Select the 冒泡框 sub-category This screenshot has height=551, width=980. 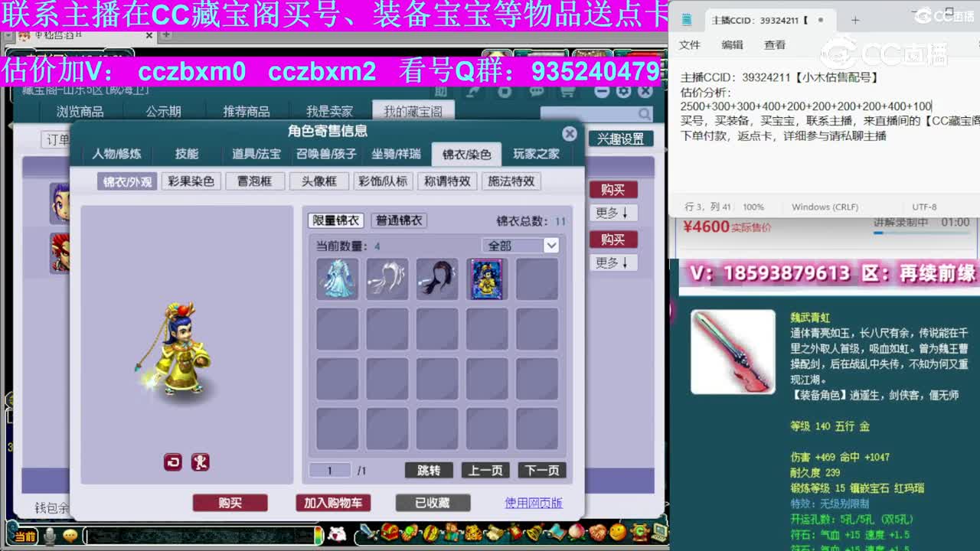pyautogui.click(x=255, y=181)
